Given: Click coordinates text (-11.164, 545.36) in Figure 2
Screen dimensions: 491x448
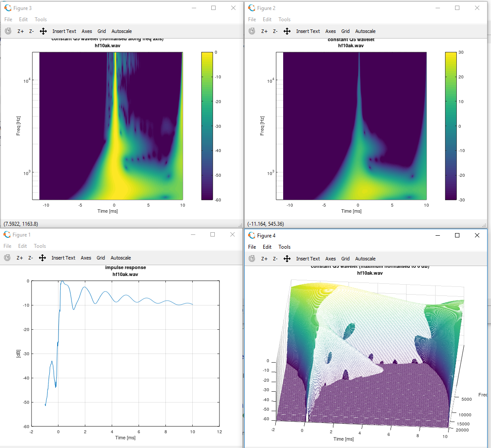Looking at the screenshot, I should click(265, 224).
